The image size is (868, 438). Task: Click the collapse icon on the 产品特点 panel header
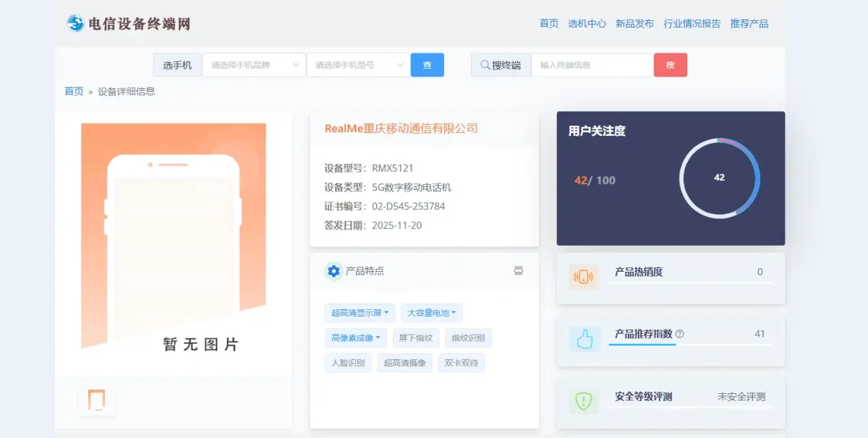(x=518, y=270)
